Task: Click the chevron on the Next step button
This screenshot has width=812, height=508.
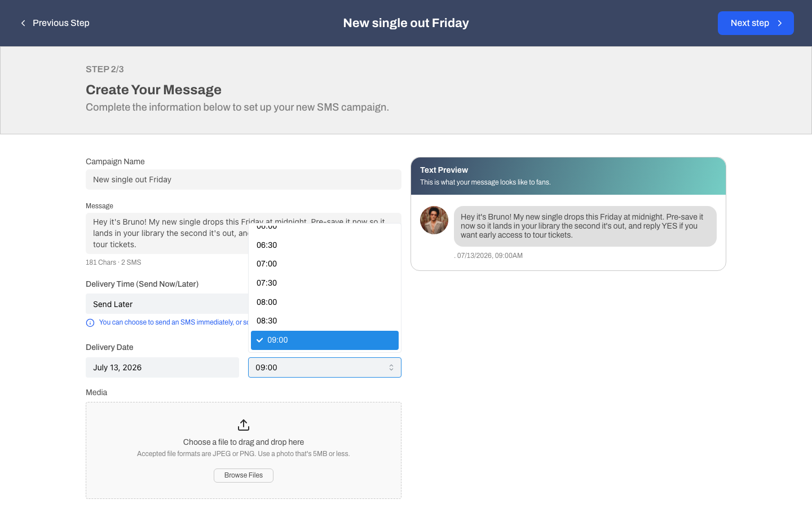Action: (780, 23)
